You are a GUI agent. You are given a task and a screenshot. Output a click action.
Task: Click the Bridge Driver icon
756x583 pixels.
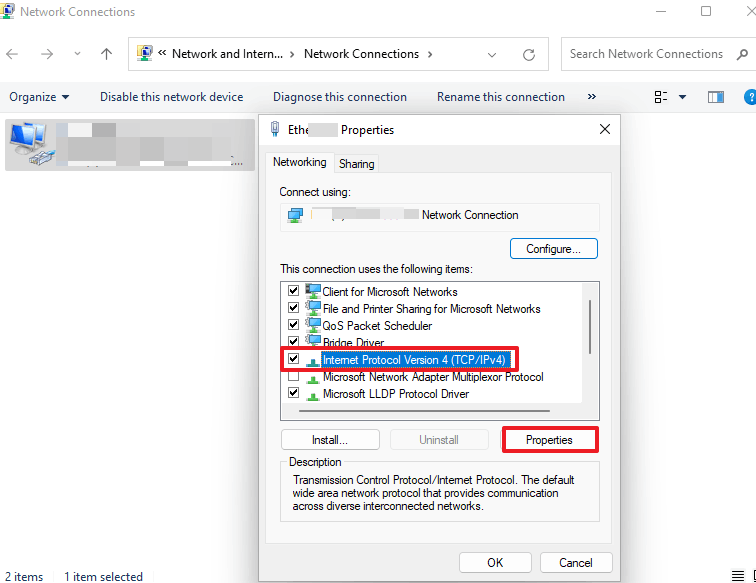click(x=313, y=340)
